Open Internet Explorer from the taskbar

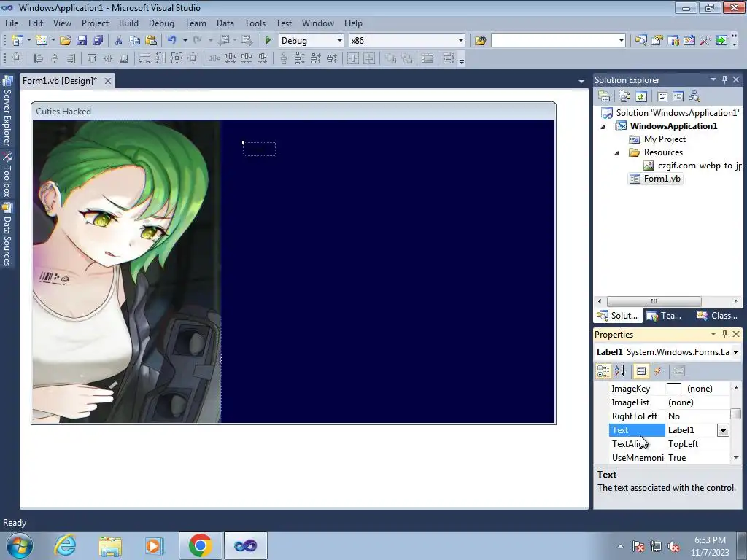tap(65, 545)
